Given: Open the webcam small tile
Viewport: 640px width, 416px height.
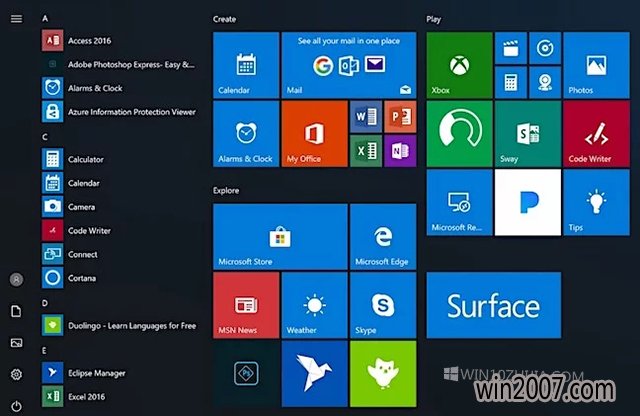Looking at the screenshot, I should 545,82.
